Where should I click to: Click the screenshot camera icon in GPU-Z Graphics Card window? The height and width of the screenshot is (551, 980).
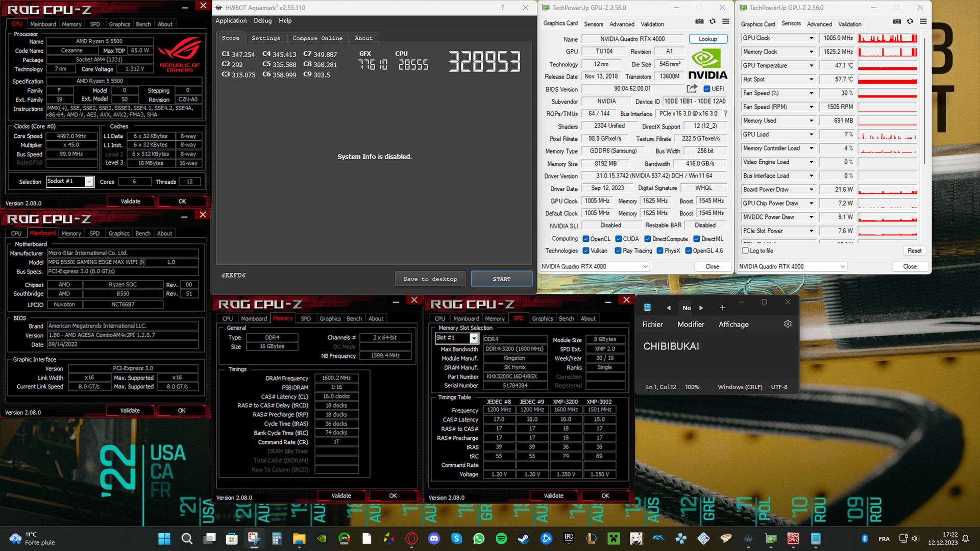(x=699, y=21)
